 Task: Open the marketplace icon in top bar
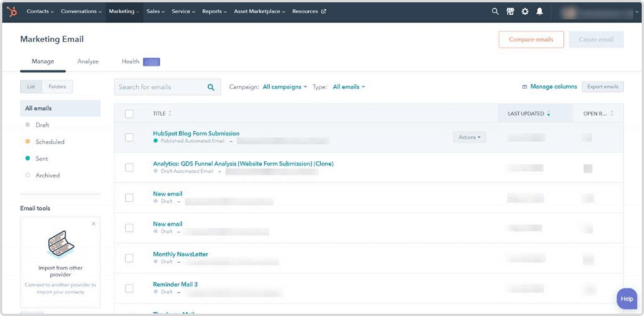[510, 11]
